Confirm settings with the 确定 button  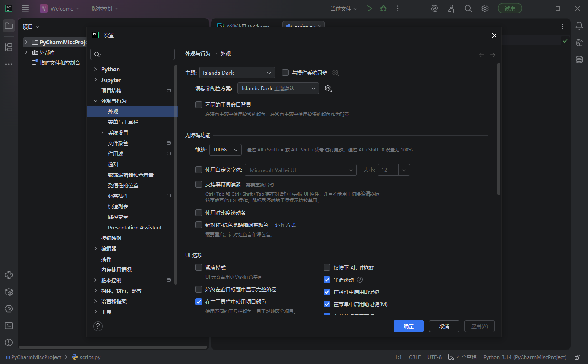tap(408, 326)
